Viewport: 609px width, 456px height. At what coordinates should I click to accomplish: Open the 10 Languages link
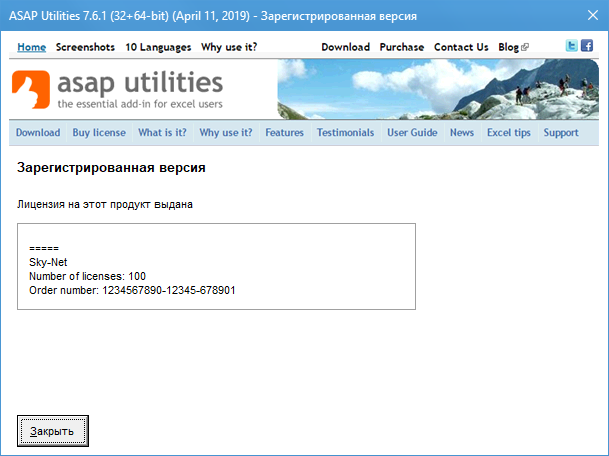158,47
